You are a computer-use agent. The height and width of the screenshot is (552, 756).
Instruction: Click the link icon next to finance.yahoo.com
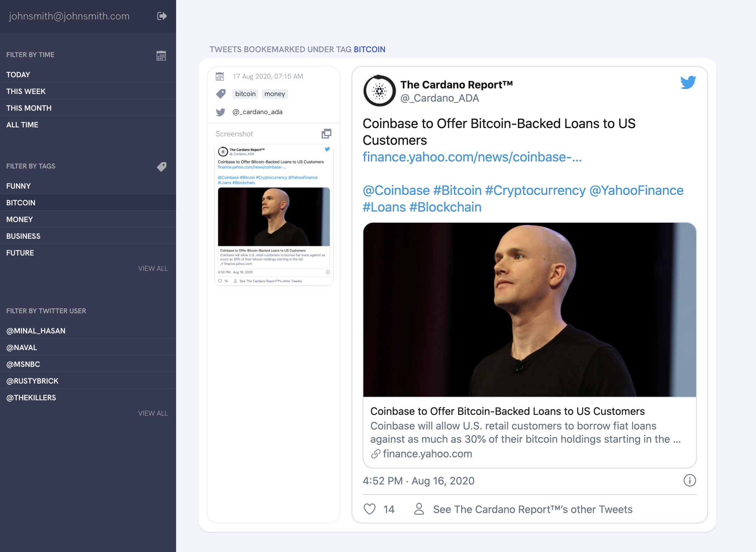pos(376,454)
